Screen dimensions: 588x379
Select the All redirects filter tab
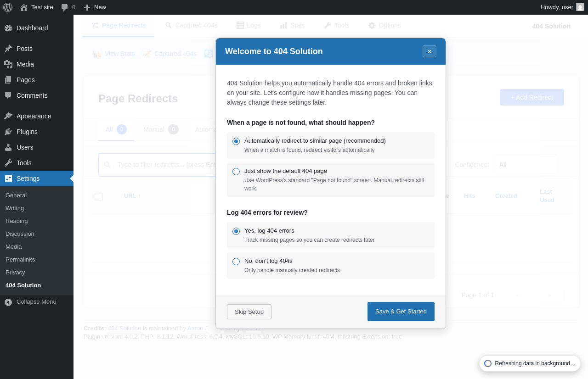[x=116, y=130]
